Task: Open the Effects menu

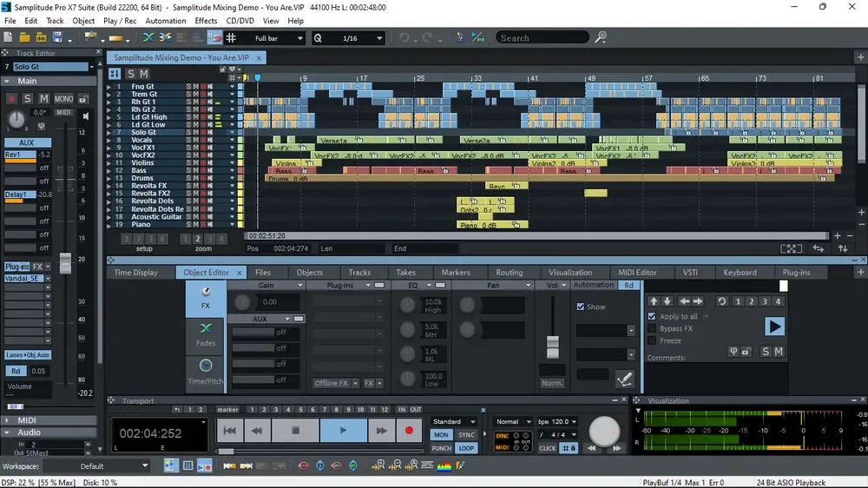Action: pyautogui.click(x=206, y=21)
